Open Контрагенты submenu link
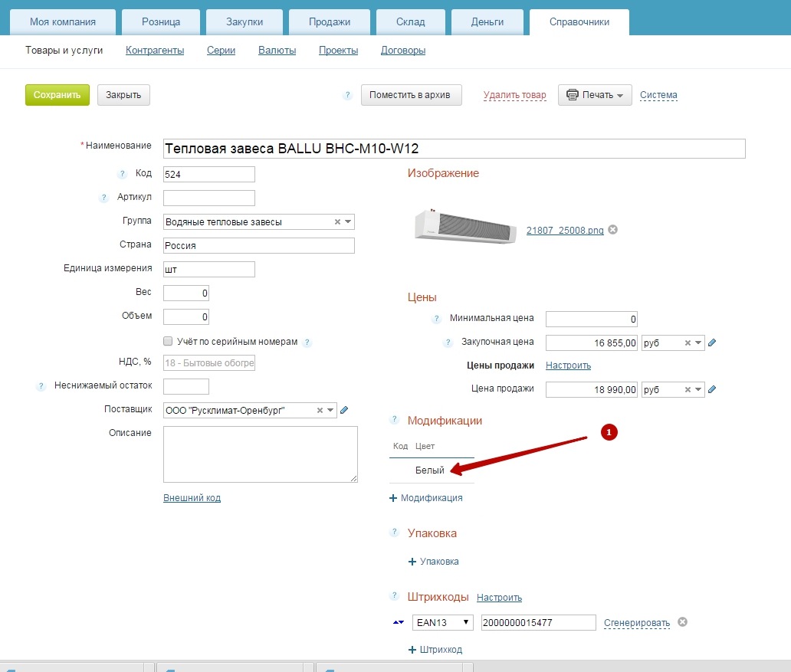 (155, 51)
